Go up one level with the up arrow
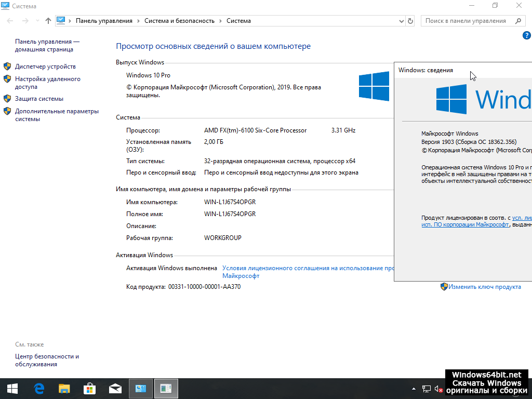Viewport: 532px width, 399px height. 48,21
